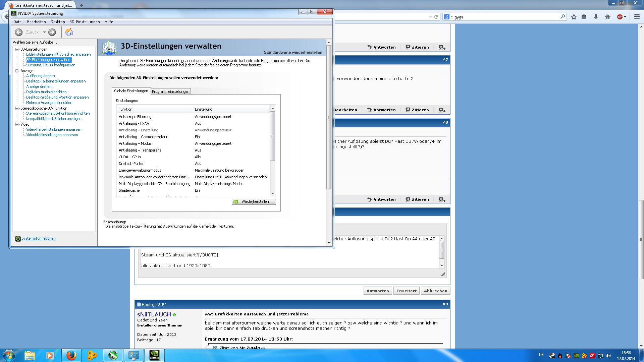Viewport: 644px width, 362px height.
Task: Collapse the Stereoskopische 3D-Funktion tree node
Action: [17, 108]
